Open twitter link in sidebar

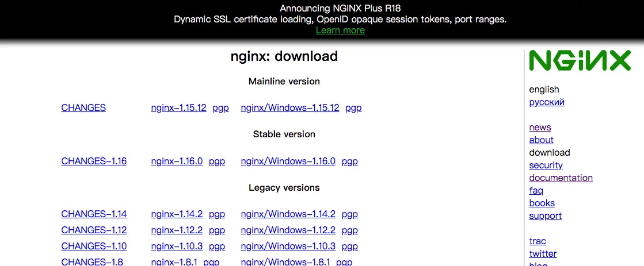(543, 254)
